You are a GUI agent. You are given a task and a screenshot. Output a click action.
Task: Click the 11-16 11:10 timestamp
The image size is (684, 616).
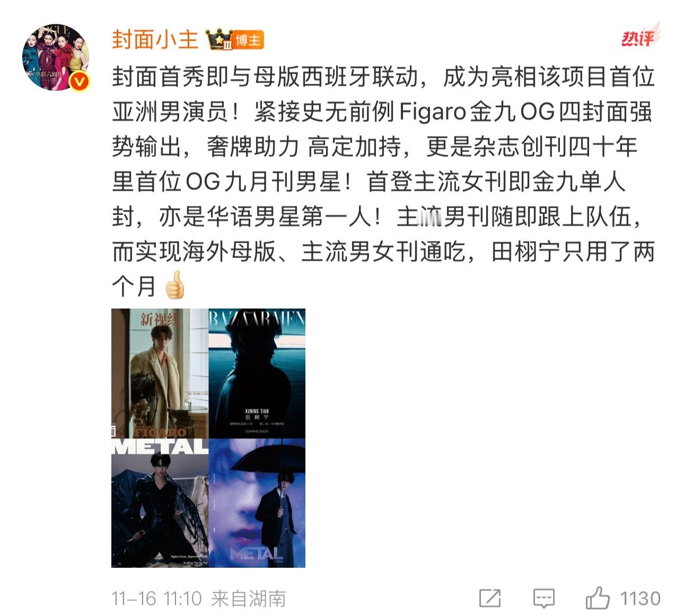pyautogui.click(x=157, y=599)
